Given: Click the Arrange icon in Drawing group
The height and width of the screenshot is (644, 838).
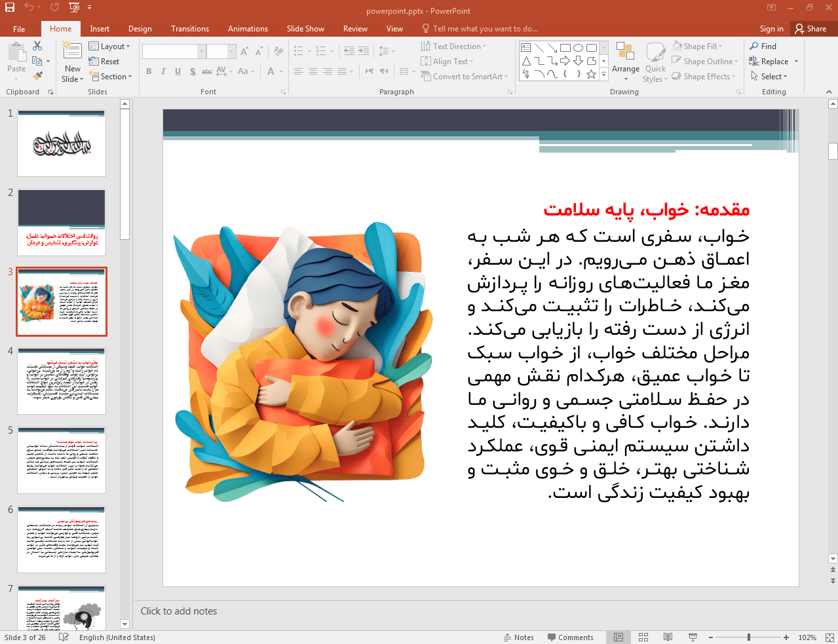Looking at the screenshot, I should pos(625,54).
